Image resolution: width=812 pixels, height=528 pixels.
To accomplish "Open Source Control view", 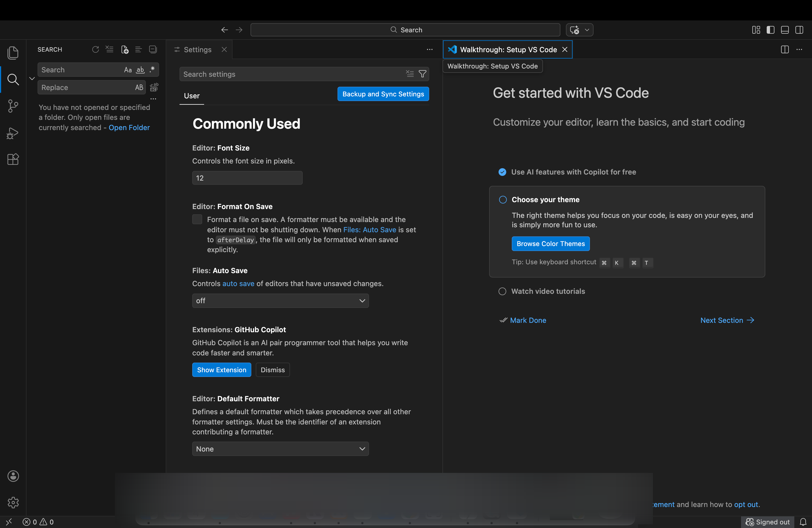I will click(x=13, y=106).
